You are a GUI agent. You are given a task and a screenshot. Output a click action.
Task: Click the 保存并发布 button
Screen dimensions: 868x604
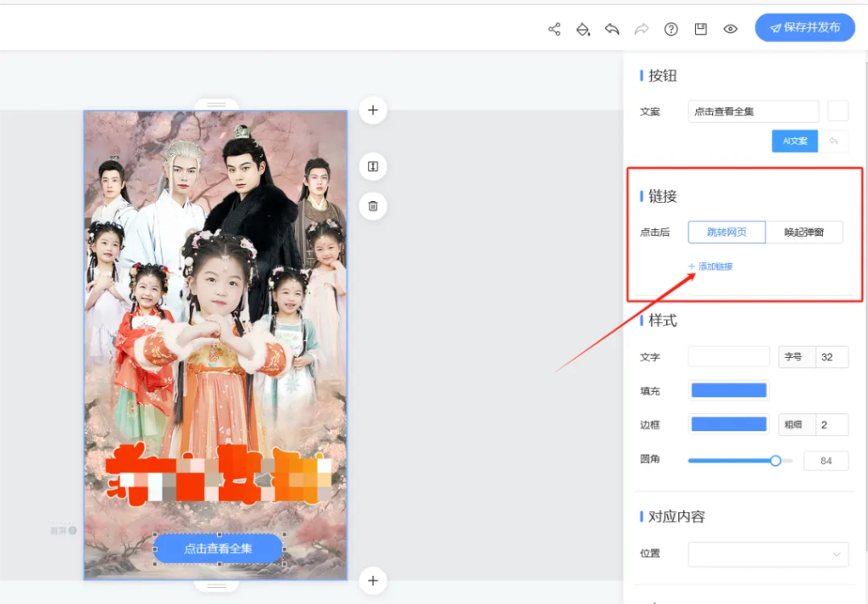tap(805, 28)
